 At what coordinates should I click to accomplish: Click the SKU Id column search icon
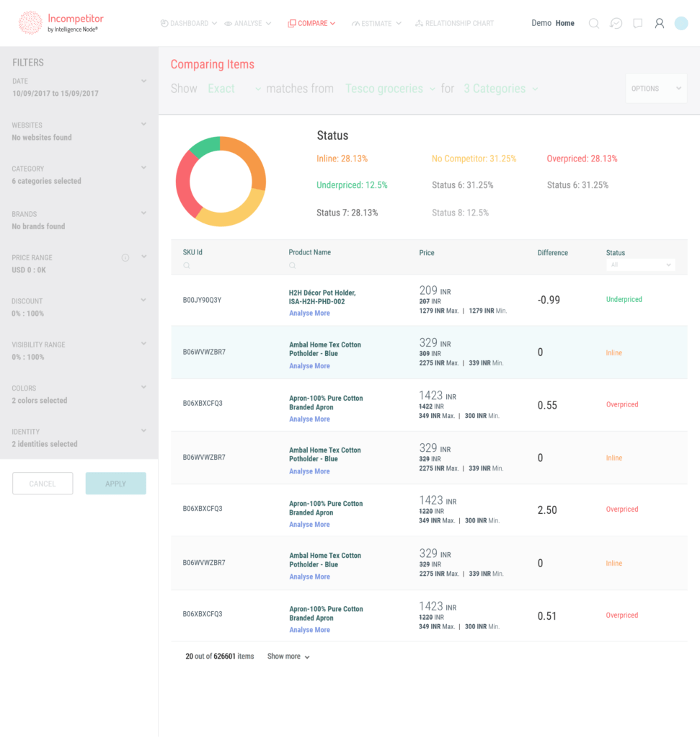(187, 266)
